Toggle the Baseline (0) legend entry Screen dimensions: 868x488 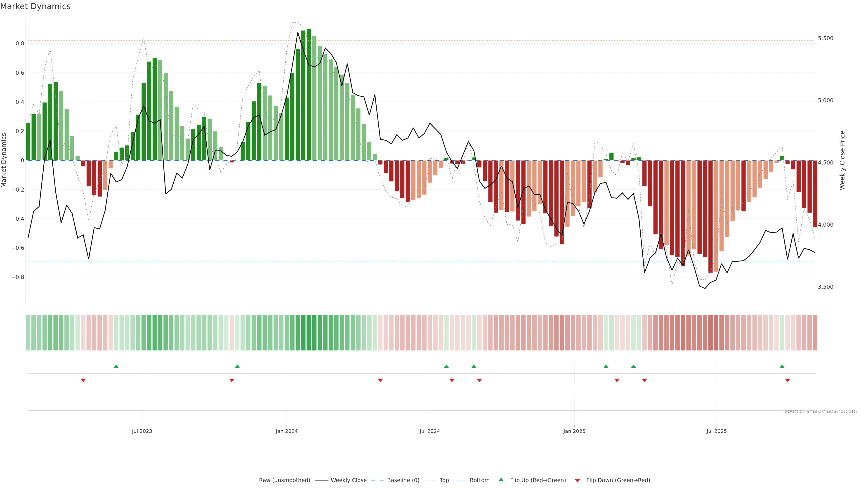pyautogui.click(x=403, y=480)
